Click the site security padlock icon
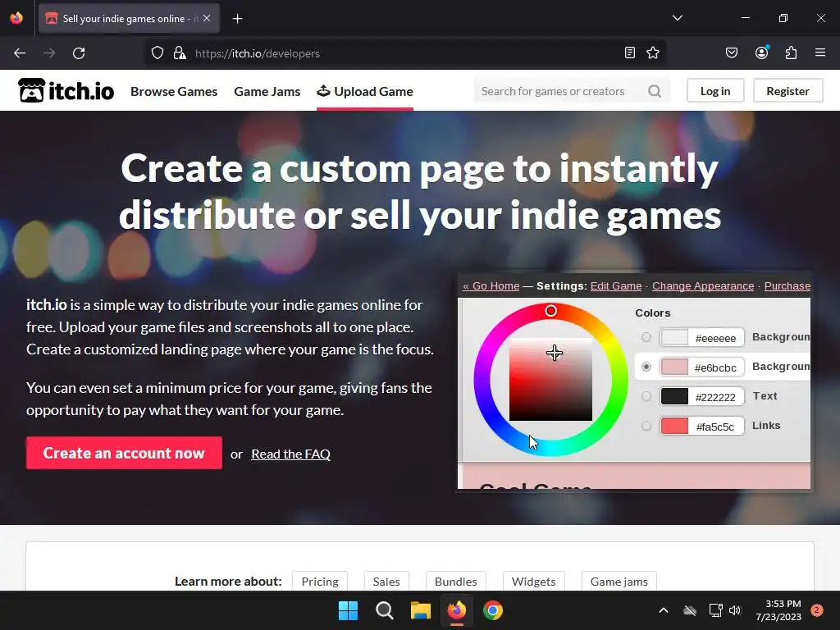Viewport: 840px width, 630px height. [180, 53]
